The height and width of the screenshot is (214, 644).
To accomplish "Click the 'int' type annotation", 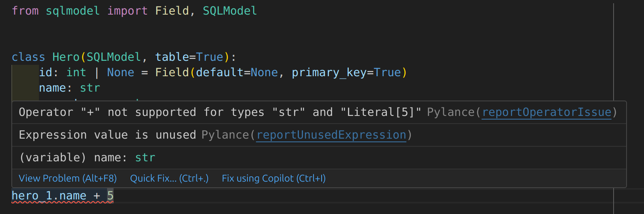I will [x=76, y=73].
